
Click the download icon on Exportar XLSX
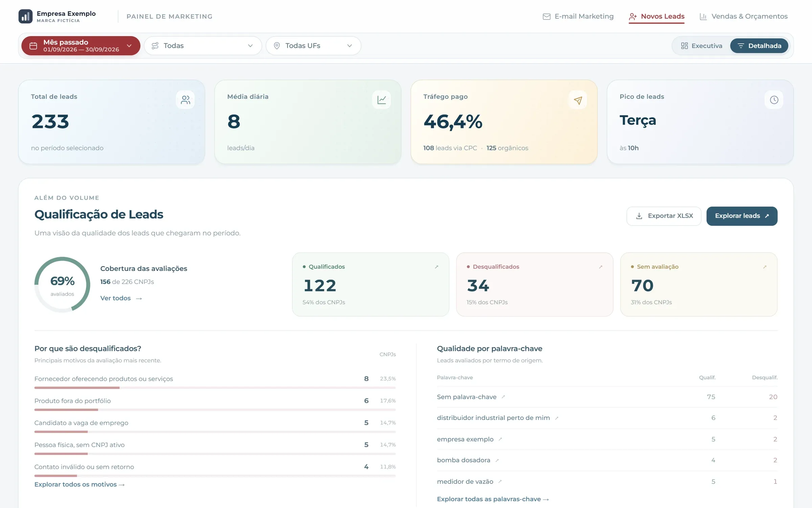[639, 216]
